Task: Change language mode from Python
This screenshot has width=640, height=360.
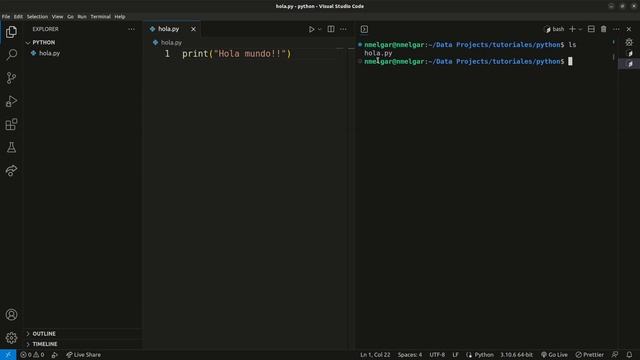Action: click(x=484, y=355)
